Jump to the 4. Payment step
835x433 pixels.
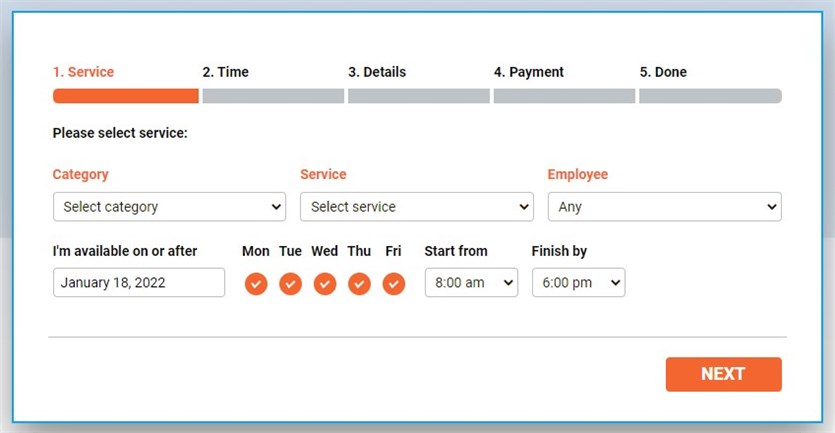(528, 72)
